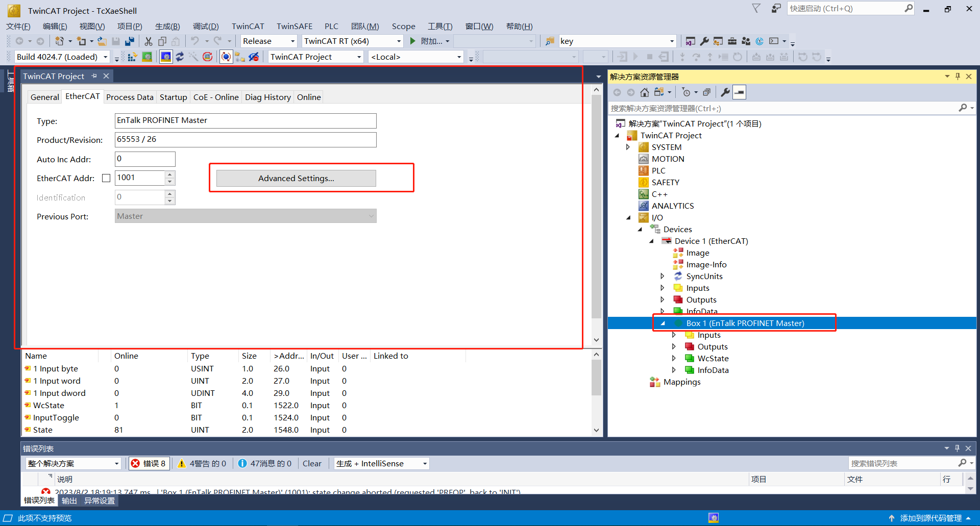
Task: Click the TwinCAT Restart Run Mode icon
Action: click(x=147, y=57)
